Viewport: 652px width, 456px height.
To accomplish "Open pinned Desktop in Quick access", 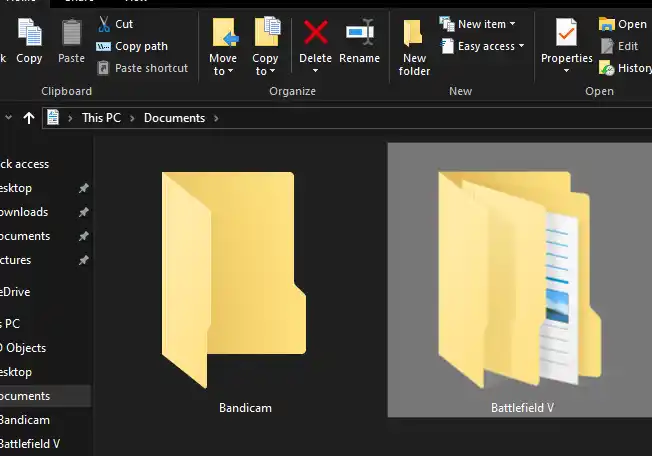I will [16, 188].
